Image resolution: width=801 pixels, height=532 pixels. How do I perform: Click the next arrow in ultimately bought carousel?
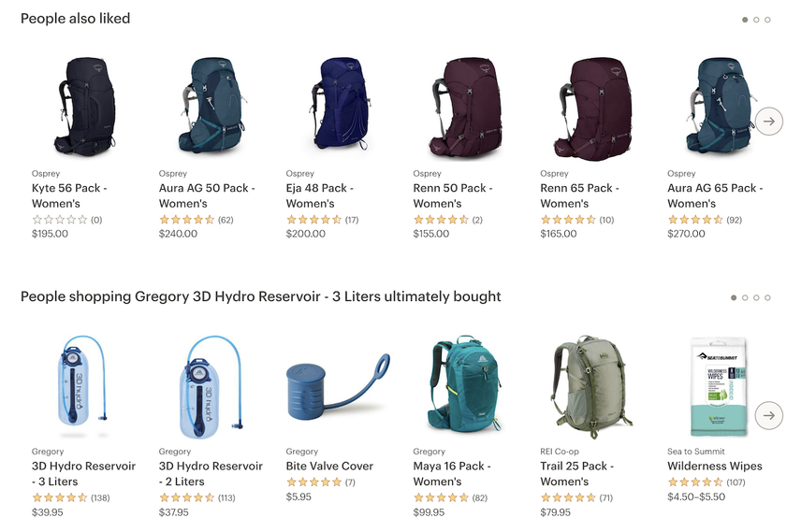click(769, 415)
